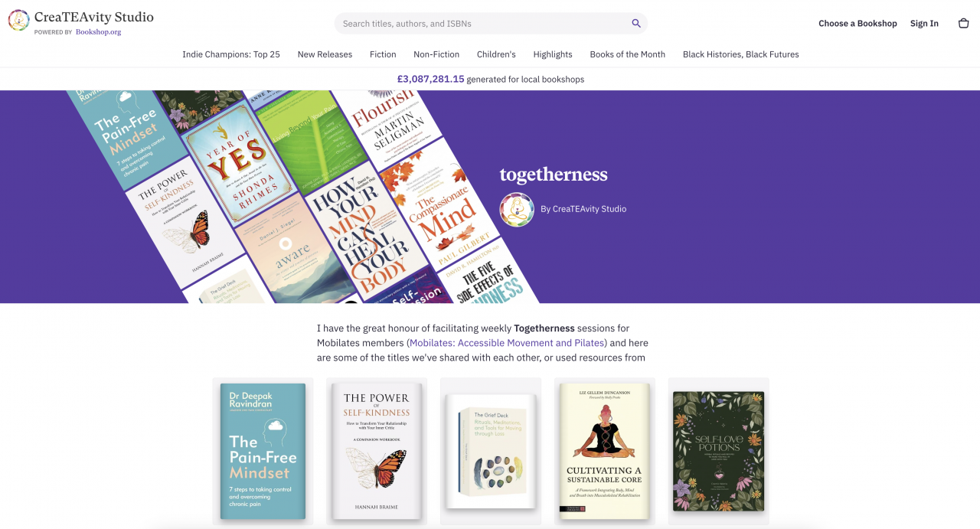Screen dimensions: 980x529
Task: Focus the titles, authors, ISBNs search field
Action: (x=491, y=24)
